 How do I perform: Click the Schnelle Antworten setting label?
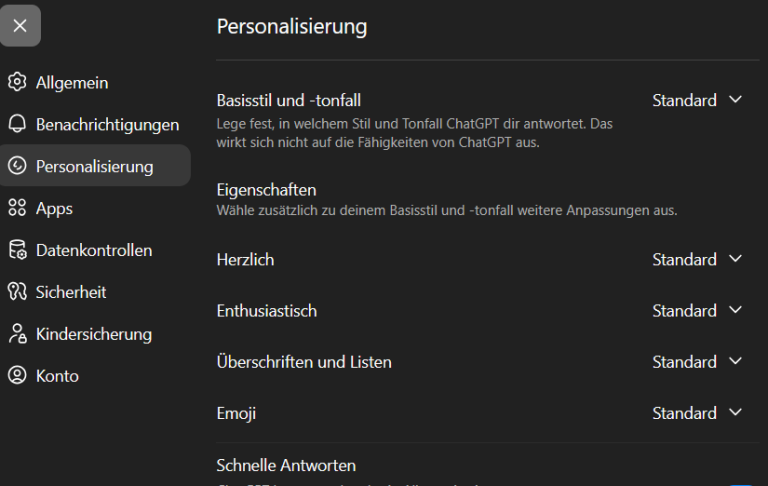pyautogui.click(x=286, y=465)
